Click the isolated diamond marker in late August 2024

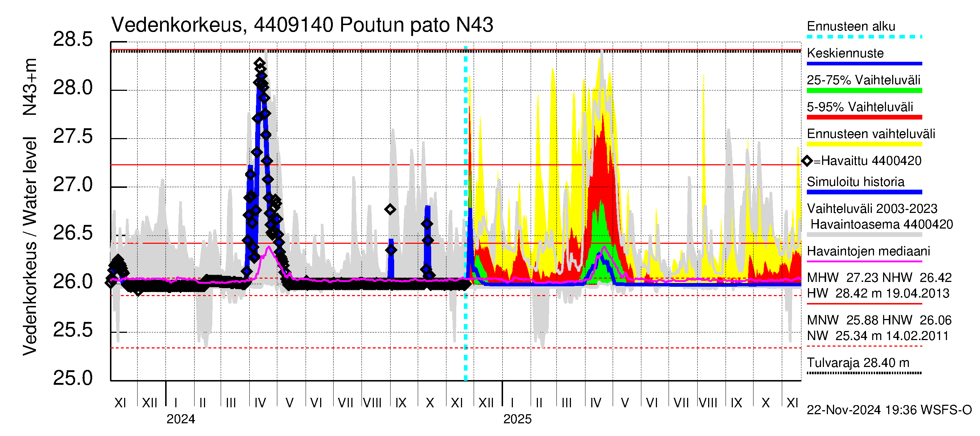390,209
